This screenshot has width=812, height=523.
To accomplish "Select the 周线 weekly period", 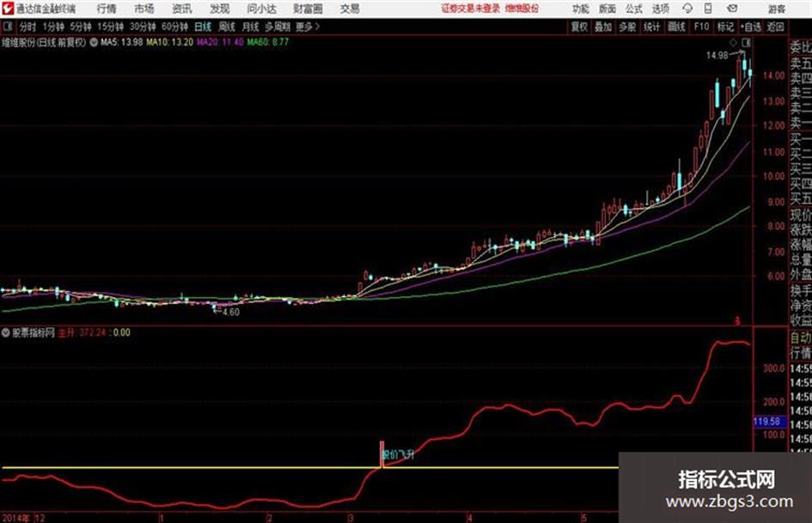I will point(227,27).
